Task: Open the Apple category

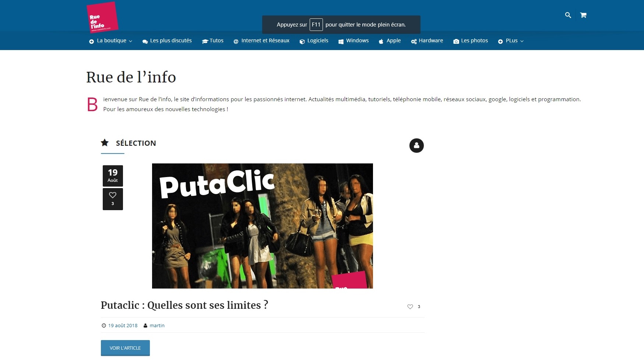Action: [394, 40]
